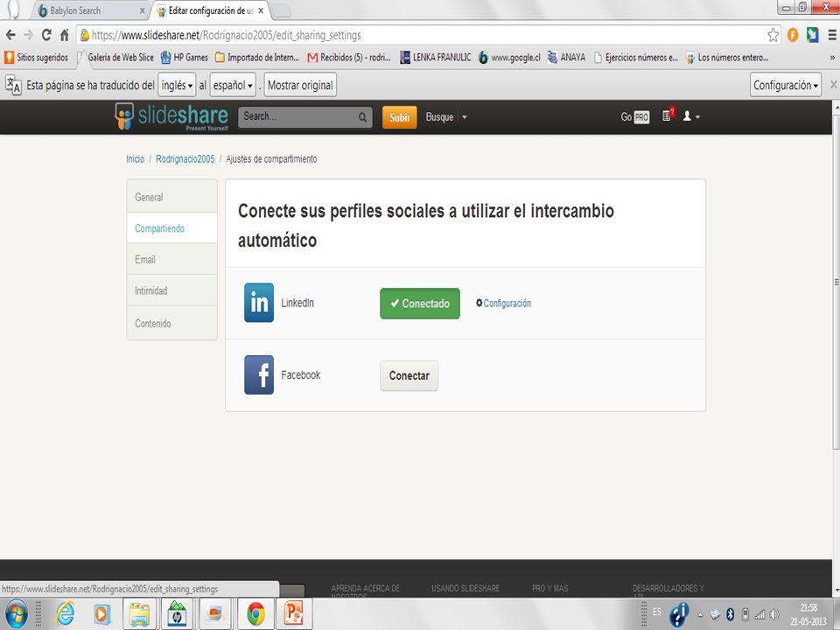
Task: Open PowerPoint from the taskbar
Action: (294, 614)
